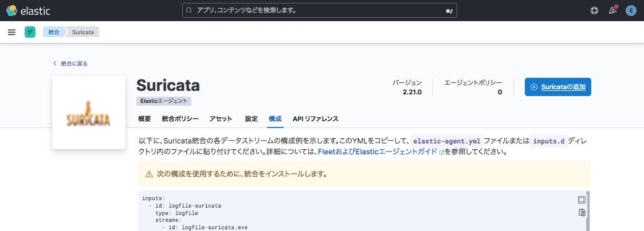The width and height of the screenshot is (644, 231).
Task: Click the green space selector badge
Action: tap(30, 32)
